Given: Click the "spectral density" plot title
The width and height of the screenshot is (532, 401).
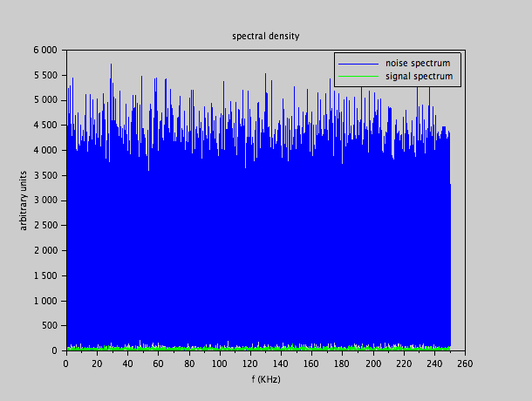Looking at the screenshot, I should [265, 37].
